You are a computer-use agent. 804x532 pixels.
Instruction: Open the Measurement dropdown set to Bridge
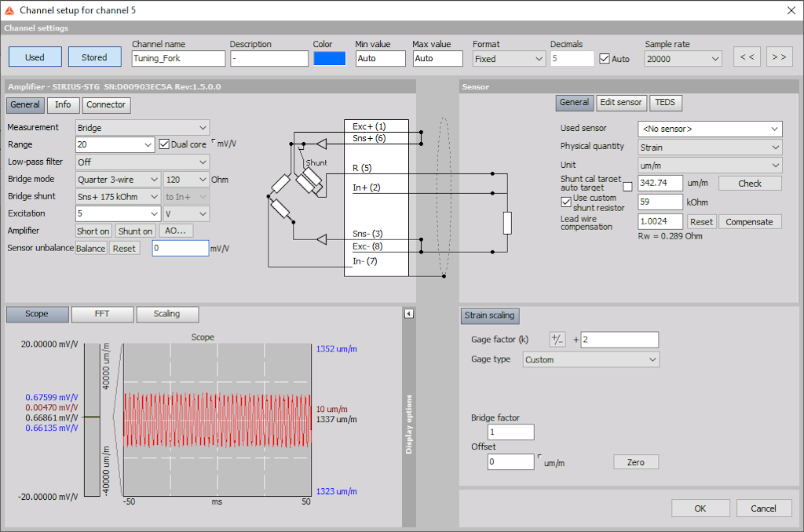point(142,128)
